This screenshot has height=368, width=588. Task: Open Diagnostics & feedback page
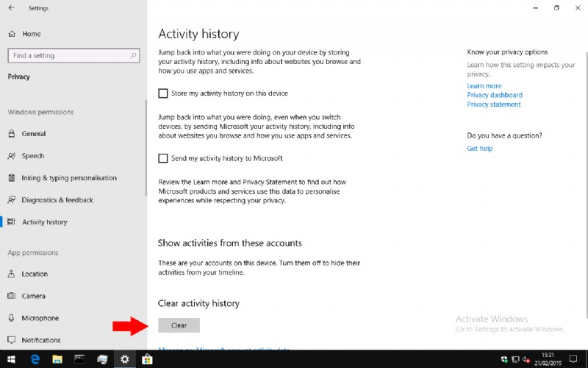point(57,199)
